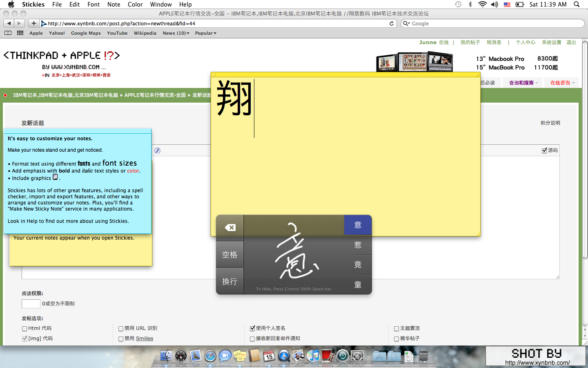Go forward with Safari's forward arrow
Screen dimensions: 588x368
[x=19, y=23]
